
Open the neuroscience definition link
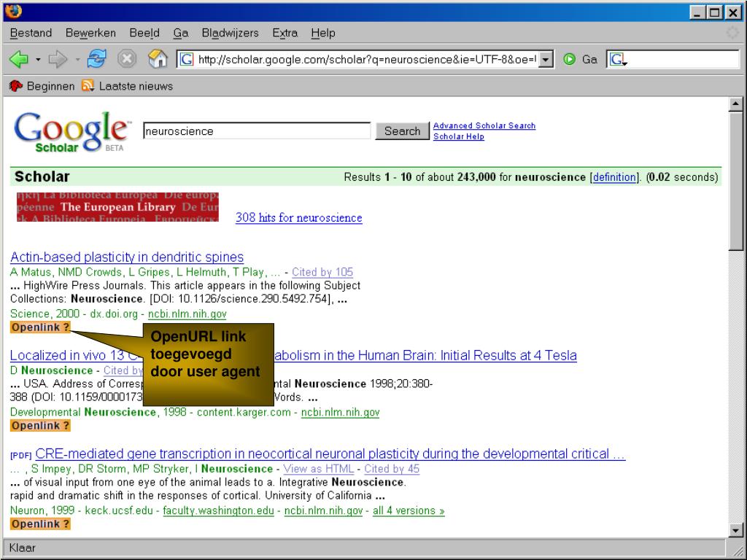[614, 177]
